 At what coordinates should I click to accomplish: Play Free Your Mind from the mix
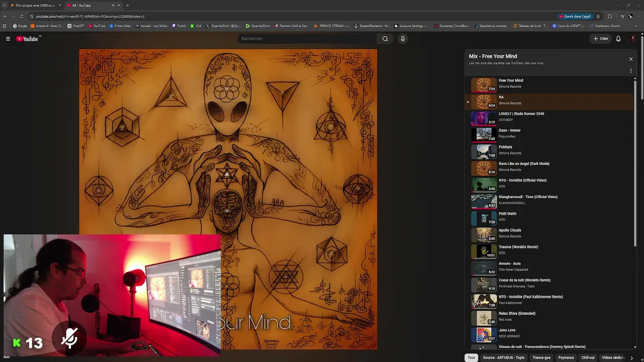coord(550,84)
